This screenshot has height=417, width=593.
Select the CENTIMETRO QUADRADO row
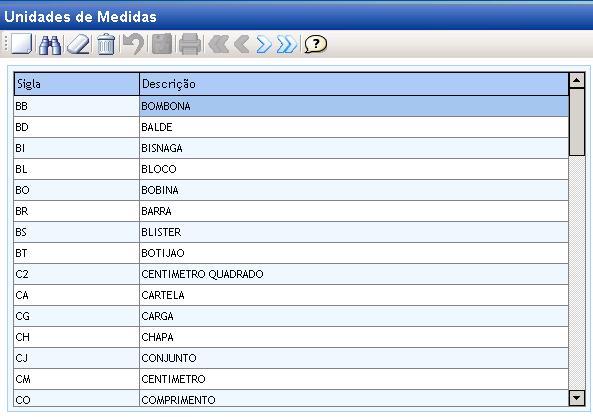291,274
